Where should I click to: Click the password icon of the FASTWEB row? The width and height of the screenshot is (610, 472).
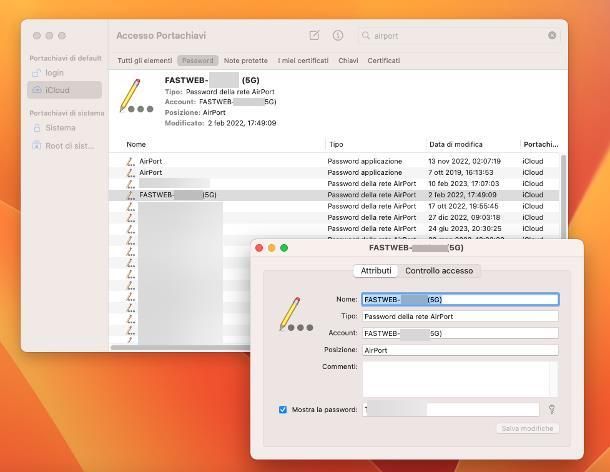coord(131,195)
